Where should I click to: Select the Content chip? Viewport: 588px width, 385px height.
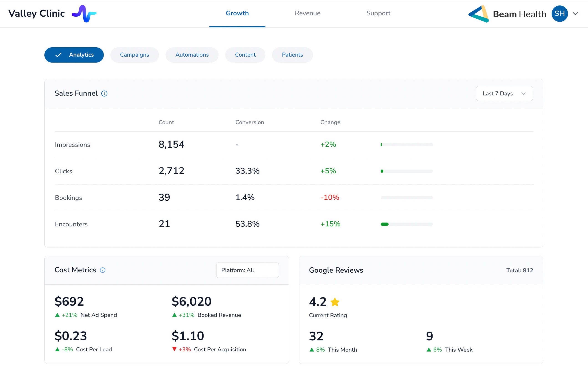tap(245, 55)
